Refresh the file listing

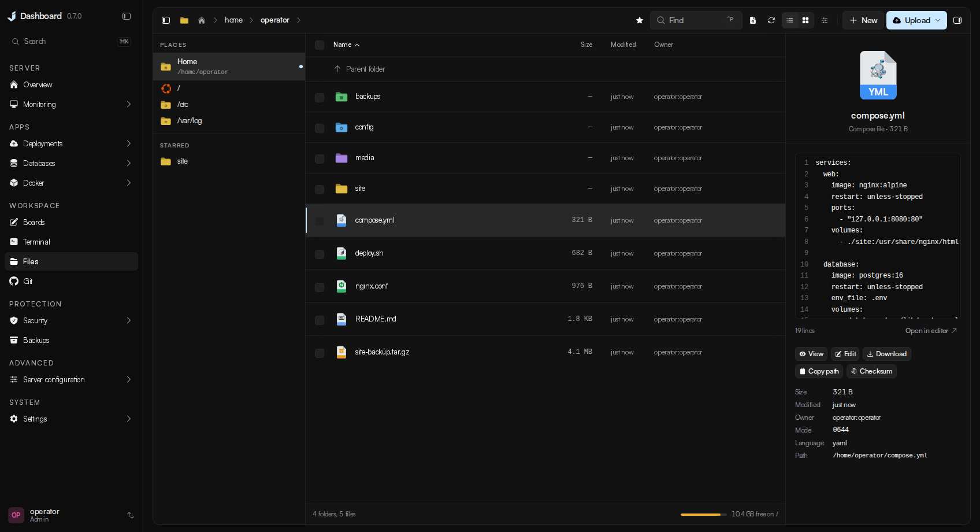coord(771,20)
